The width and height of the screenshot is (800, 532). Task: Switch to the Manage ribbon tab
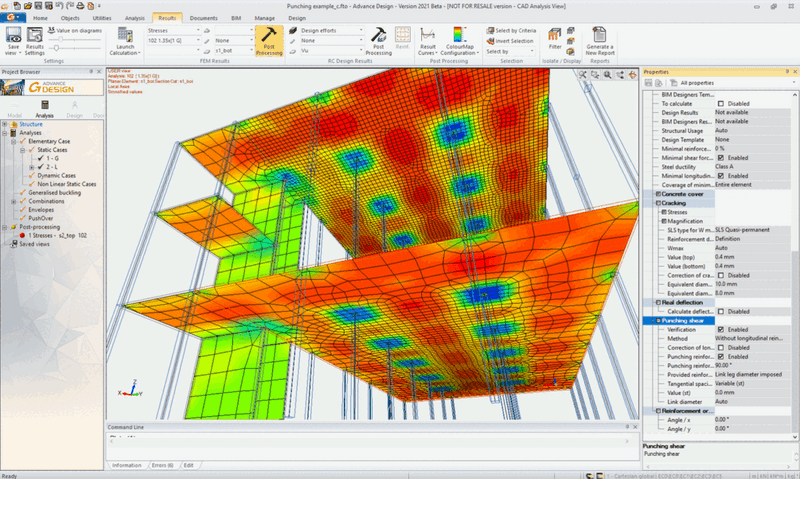pos(264,18)
